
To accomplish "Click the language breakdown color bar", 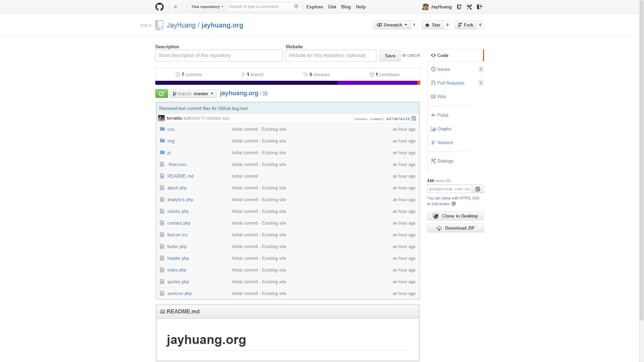I will (288, 83).
